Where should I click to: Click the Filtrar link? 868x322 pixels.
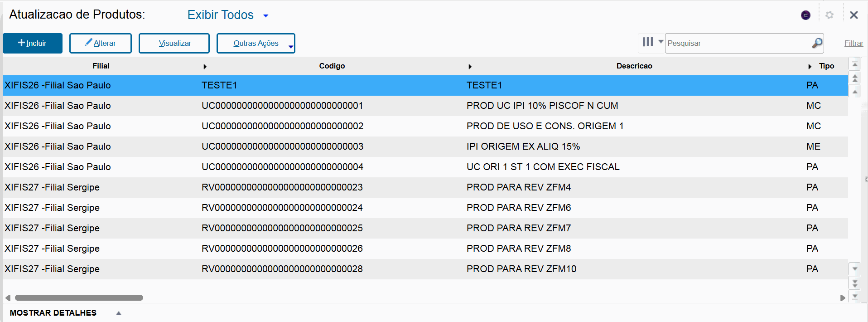[x=854, y=43]
